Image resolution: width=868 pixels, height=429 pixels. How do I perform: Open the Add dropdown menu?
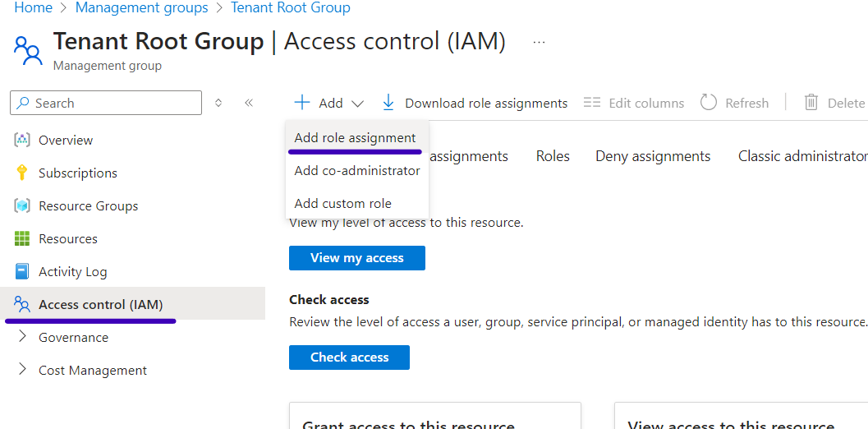click(x=329, y=103)
